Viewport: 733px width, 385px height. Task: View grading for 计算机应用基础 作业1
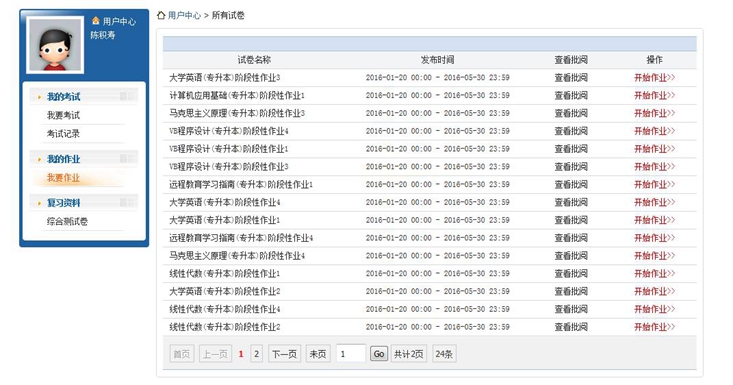pos(571,95)
